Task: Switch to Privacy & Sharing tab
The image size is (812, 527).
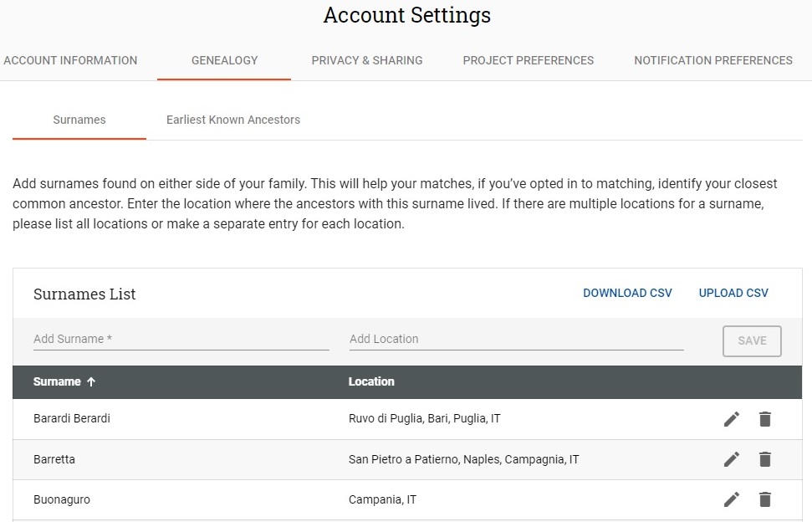Action: pos(366,60)
